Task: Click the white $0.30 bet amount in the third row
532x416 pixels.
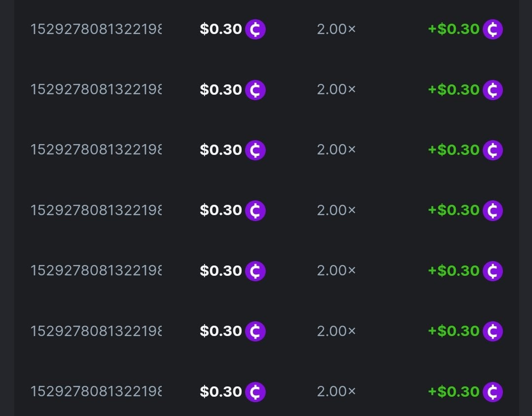Action: [221, 150]
